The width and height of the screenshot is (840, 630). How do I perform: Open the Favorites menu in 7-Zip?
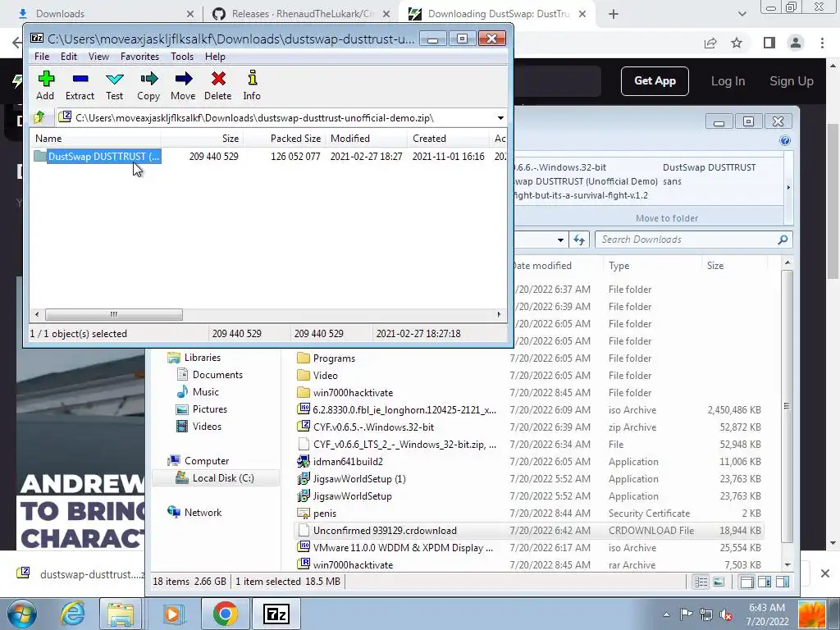pyautogui.click(x=139, y=57)
